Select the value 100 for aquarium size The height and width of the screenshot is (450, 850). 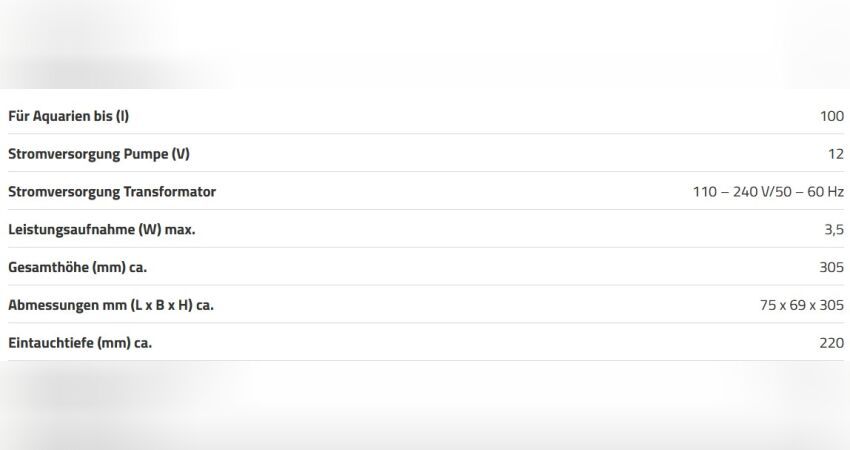tap(832, 116)
